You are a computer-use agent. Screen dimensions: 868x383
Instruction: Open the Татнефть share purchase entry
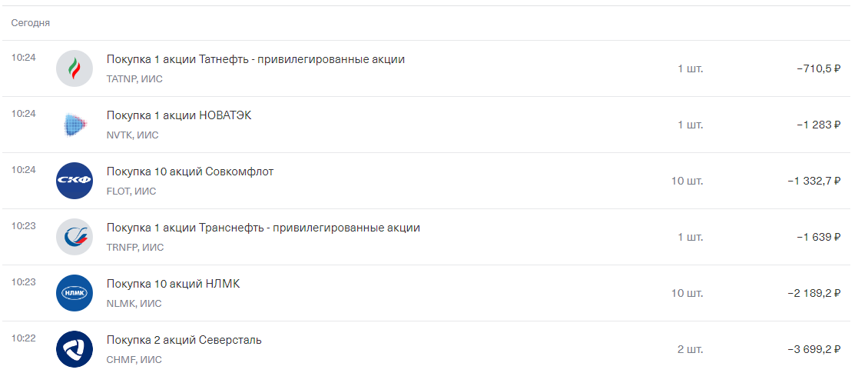coord(256,59)
